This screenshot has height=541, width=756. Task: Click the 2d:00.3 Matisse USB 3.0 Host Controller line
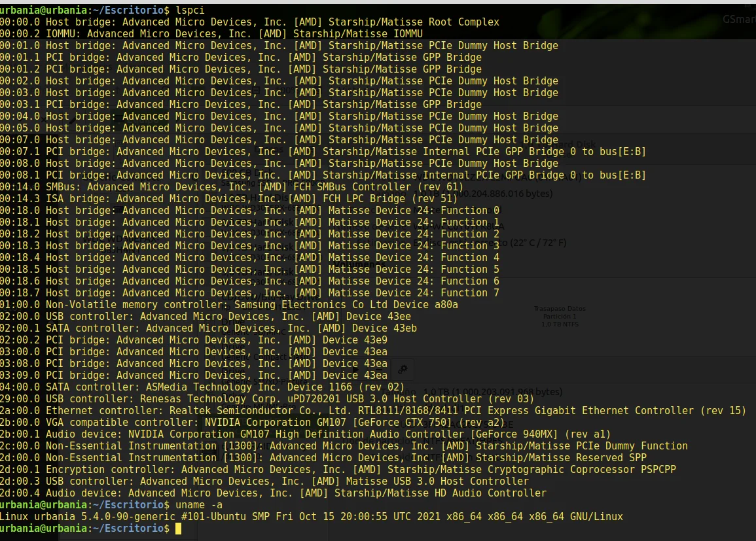(x=264, y=482)
